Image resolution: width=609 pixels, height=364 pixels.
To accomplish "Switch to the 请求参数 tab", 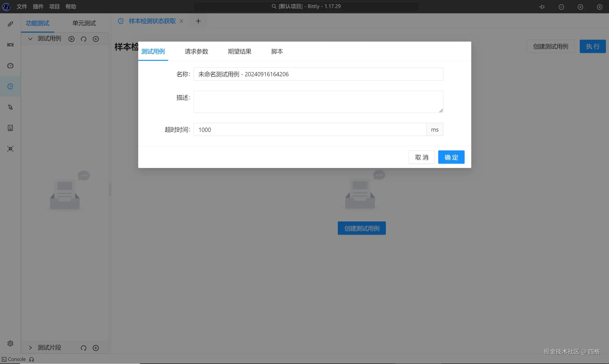I will (196, 52).
